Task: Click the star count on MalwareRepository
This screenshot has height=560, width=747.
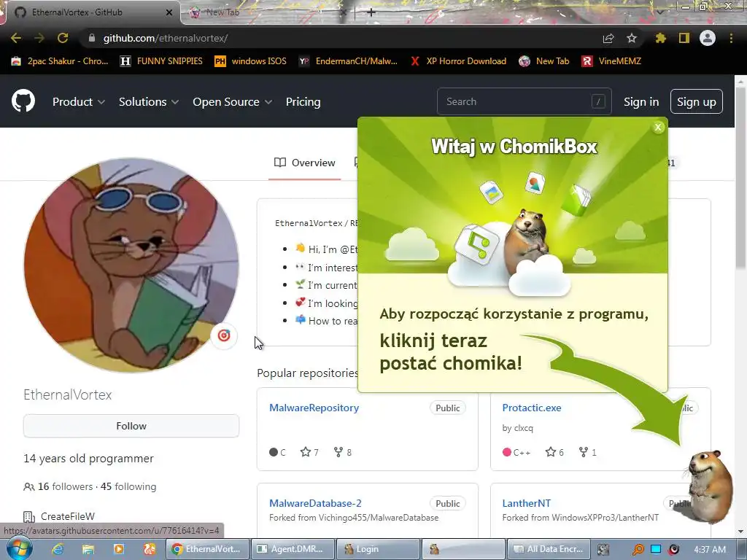Action: (x=309, y=452)
